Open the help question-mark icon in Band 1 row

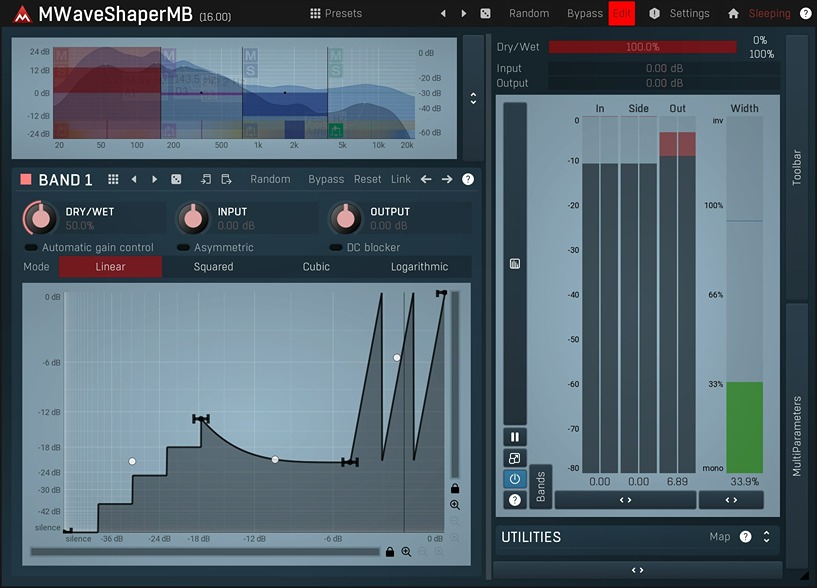tap(466, 179)
